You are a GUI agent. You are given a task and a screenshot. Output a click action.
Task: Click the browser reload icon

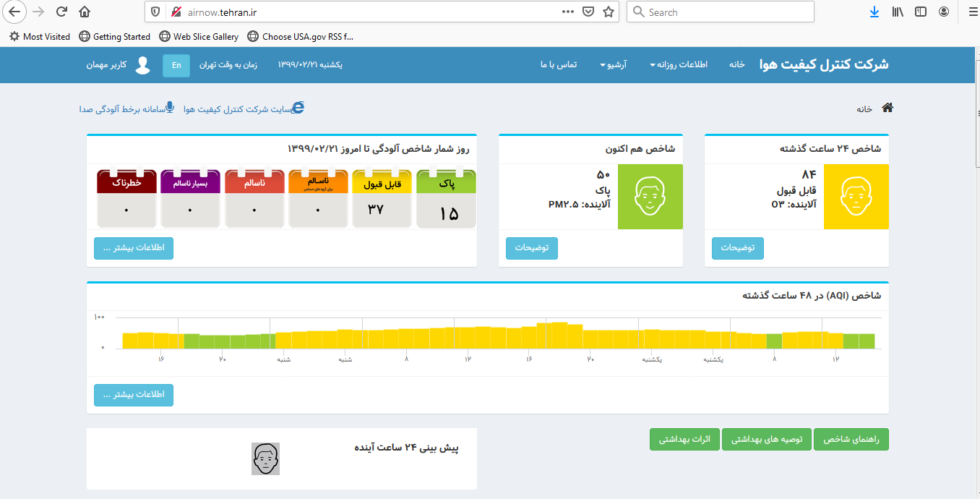[x=61, y=12]
